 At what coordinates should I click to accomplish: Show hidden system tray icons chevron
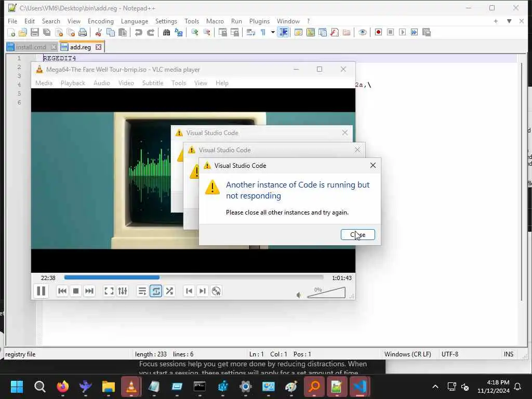(435, 387)
